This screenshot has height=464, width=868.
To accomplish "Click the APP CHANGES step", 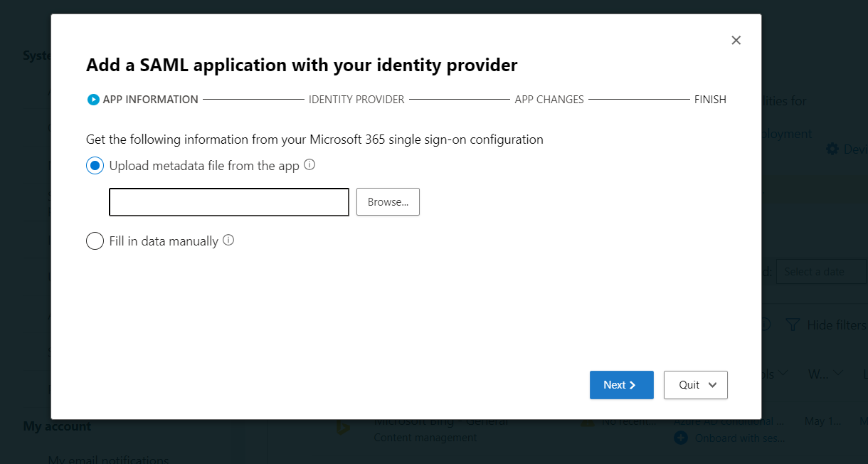I will pos(549,100).
